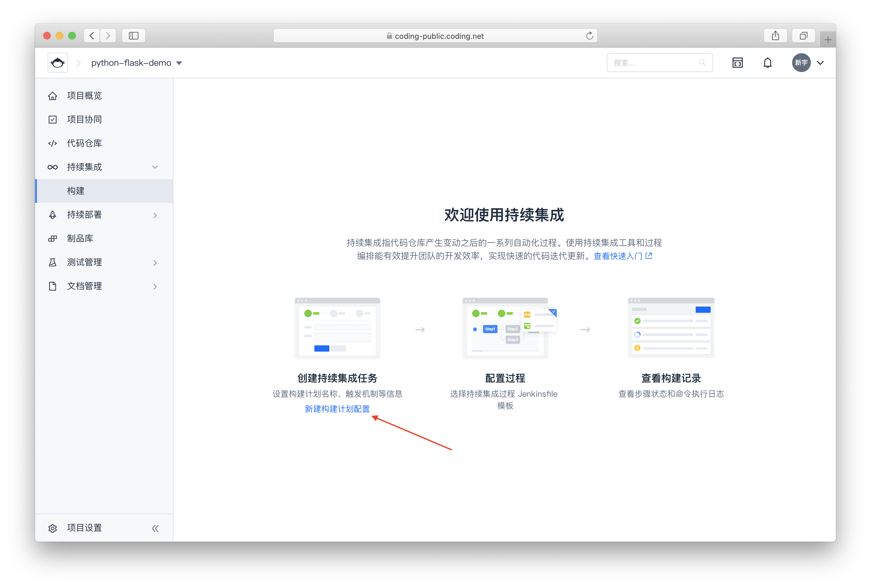Select 项目协同 in the sidebar
This screenshot has height=588, width=871.
point(84,119)
